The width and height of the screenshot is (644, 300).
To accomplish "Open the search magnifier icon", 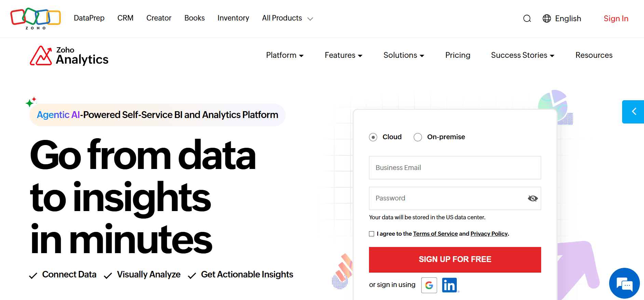I will [527, 18].
